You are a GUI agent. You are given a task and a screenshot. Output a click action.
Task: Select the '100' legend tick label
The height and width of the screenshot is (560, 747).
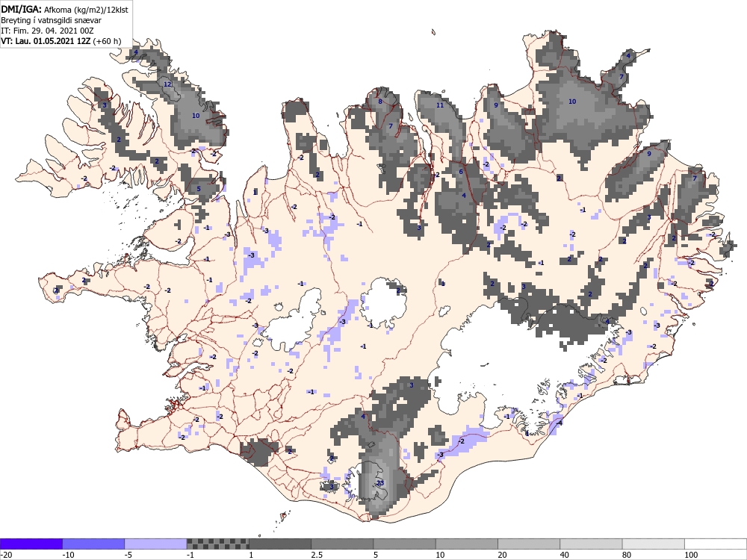(x=691, y=555)
